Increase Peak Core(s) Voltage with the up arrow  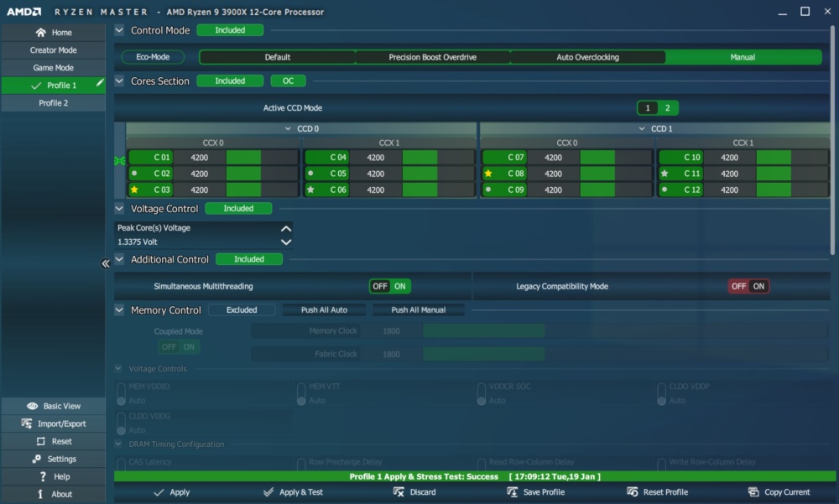click(x=286, y=228)
